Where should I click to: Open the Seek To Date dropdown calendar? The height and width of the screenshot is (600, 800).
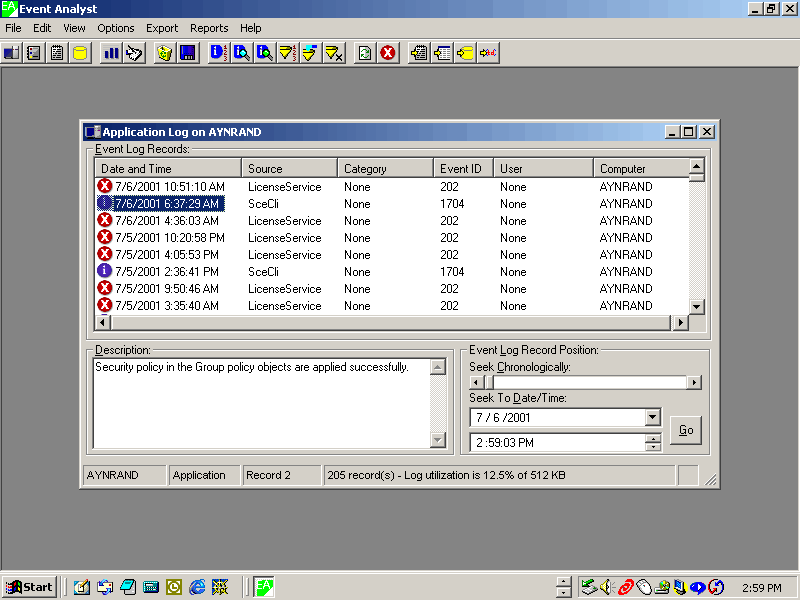tap(653, 417)
